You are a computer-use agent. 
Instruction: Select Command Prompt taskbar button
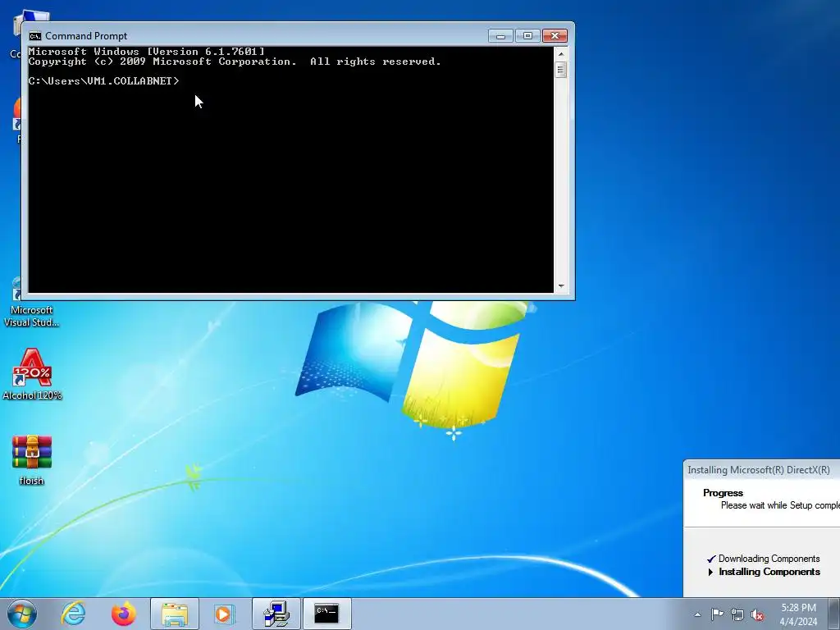(x=326, y=614)
